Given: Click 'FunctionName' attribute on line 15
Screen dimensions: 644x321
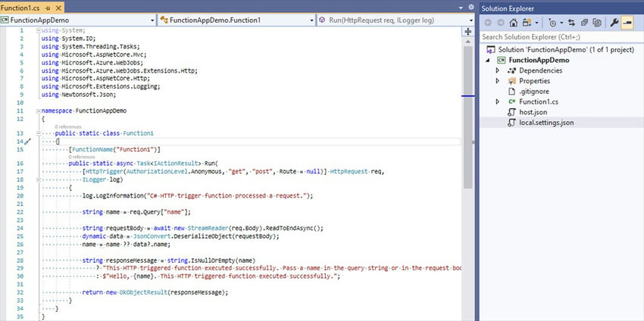Looking at the screenshot, I should tap(91, 149).
